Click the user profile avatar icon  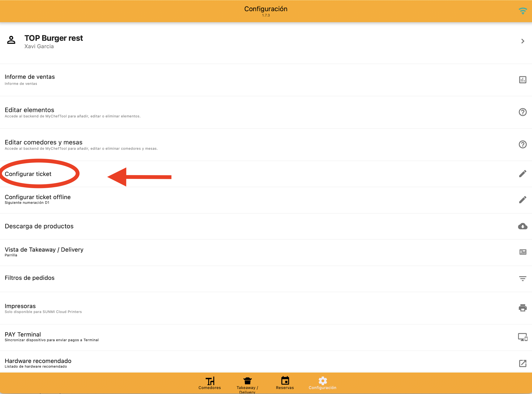(x=11, y=40)
